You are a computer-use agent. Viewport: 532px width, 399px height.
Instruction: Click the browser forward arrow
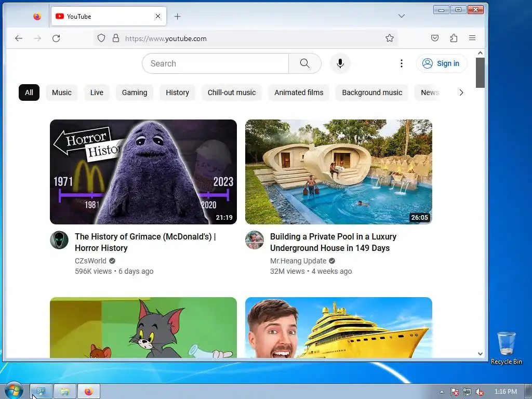(x=37, y=38)
